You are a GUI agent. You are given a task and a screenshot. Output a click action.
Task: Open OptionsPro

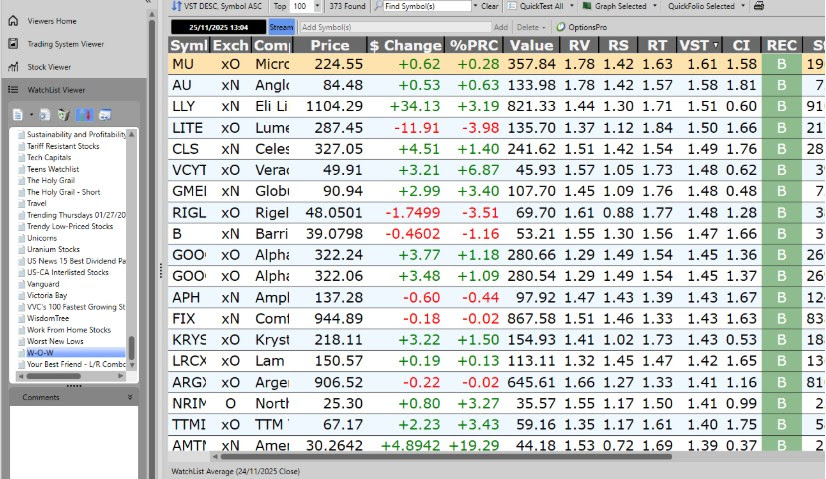click(582, 27)
